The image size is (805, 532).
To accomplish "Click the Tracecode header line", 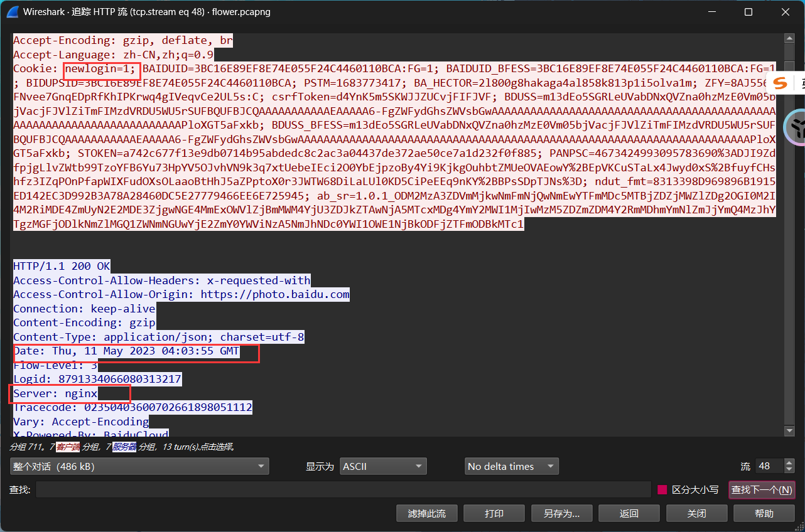I will [x=132, y=408].
